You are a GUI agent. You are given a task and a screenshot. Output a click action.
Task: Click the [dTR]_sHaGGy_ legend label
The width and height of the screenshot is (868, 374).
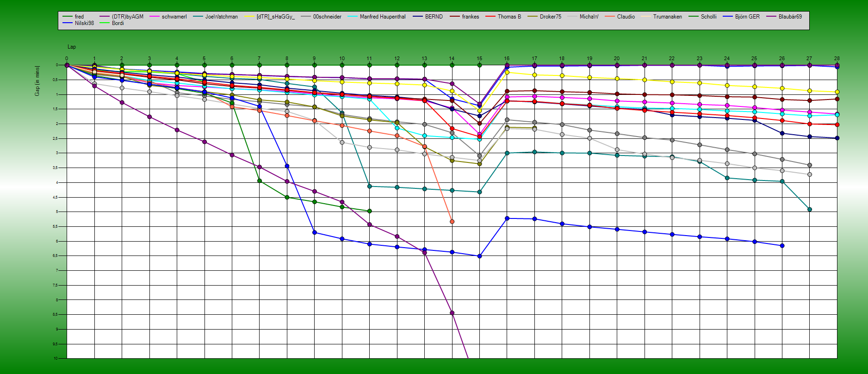tap(275, 17)
